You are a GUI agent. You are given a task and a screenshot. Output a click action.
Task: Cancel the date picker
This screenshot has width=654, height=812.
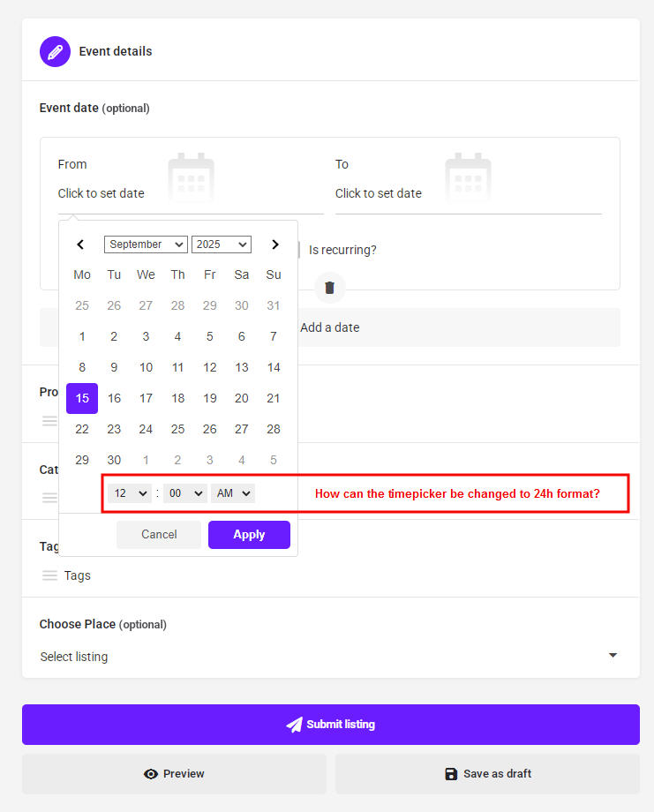pyautogui.click(x=159, y=535)
